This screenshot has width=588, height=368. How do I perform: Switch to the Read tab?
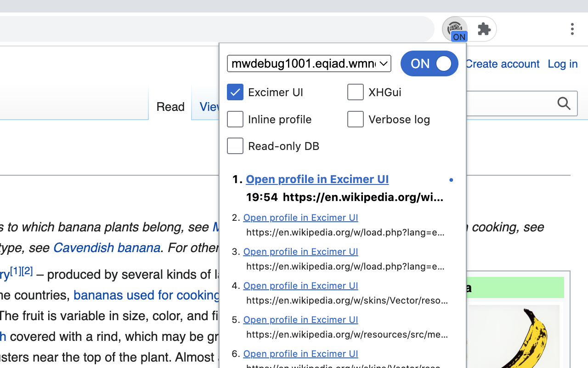click(x=170, y=107)
